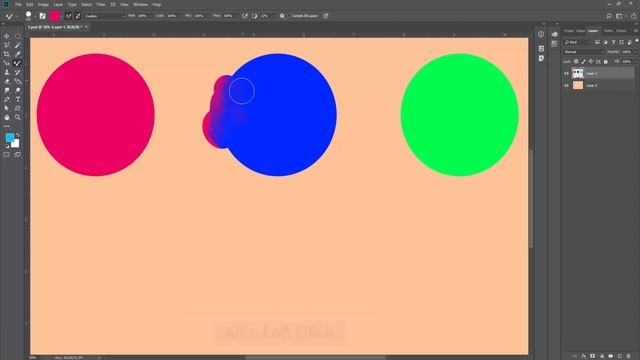Viewport: 640px width, 360px height.
Task: Change the screen mode
Action: coord(18,155)
